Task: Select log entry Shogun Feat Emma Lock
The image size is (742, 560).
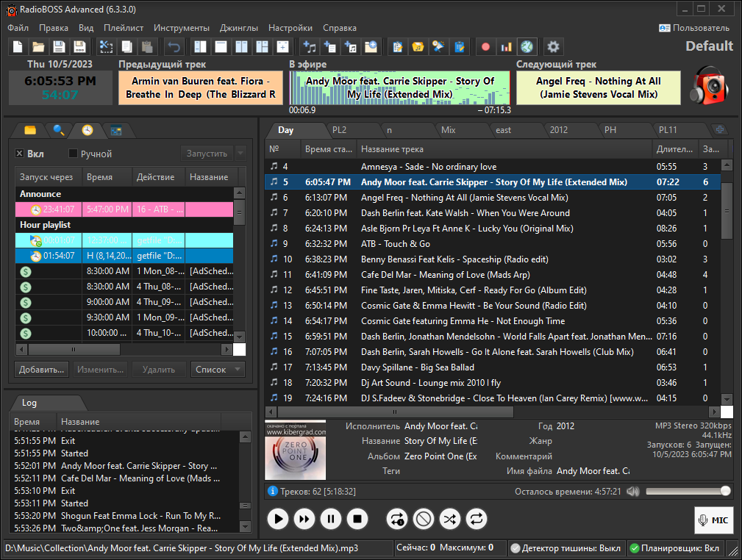Action: pyautogui.click(x=124, y=516)
